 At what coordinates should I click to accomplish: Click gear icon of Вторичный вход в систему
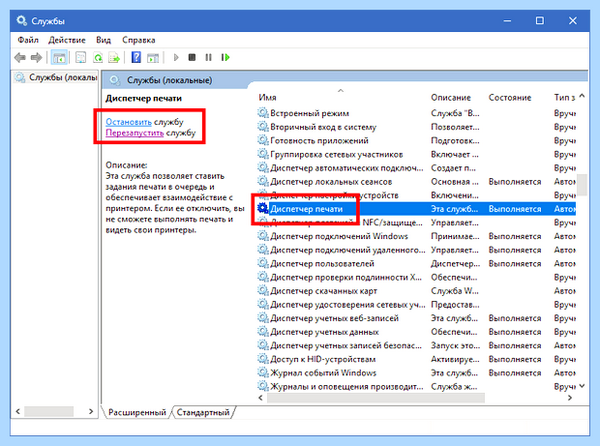pyautogui.click(x=263, y=127)
